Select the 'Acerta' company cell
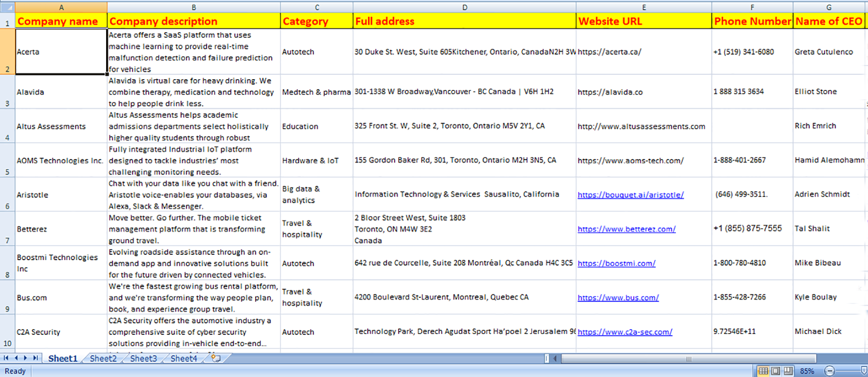The width and height of the screenshot is (868, 377). pyautogui.click(x=61, y=51)
